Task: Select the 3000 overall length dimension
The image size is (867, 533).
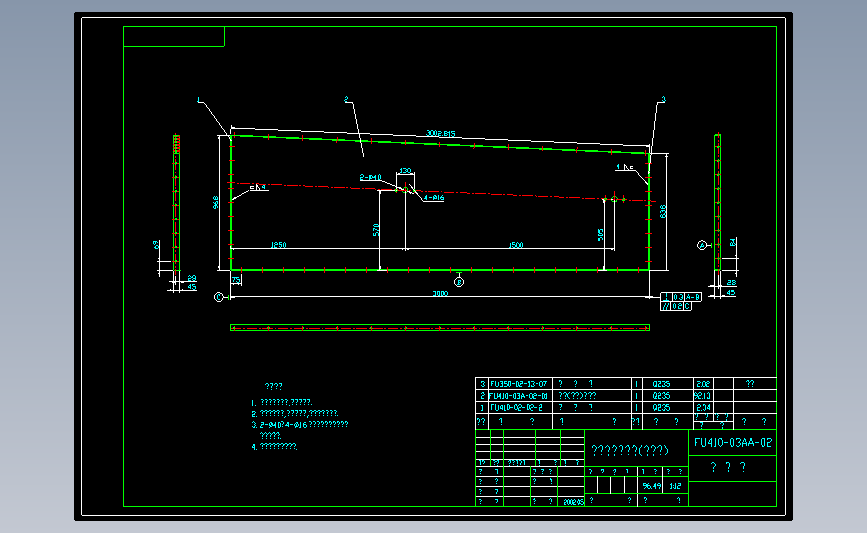Action: (x=440, y=293)
